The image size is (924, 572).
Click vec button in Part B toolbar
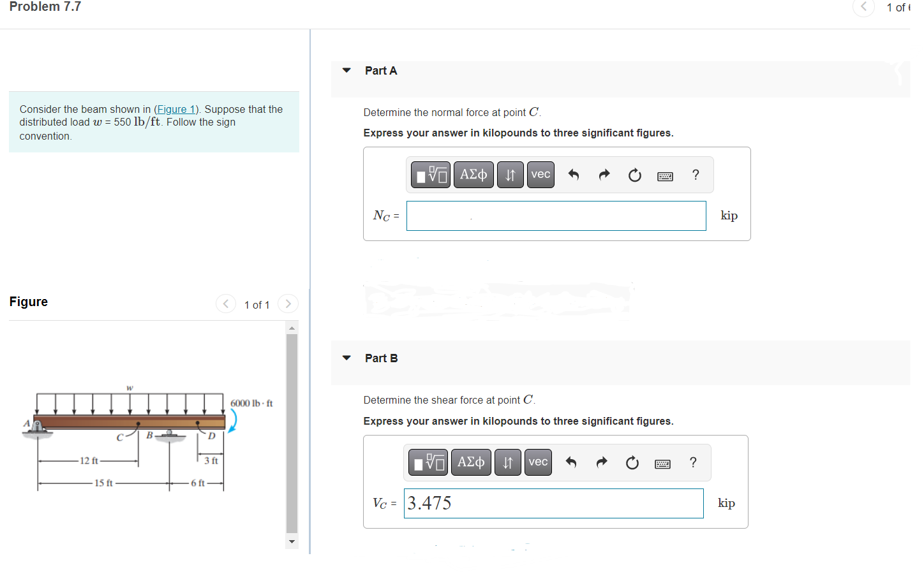(x=538, y=462)
